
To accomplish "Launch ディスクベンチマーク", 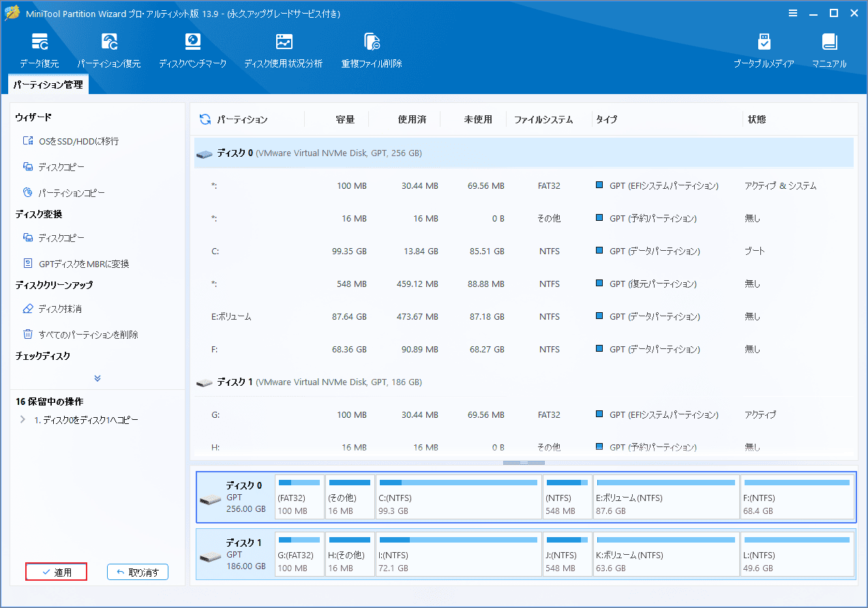I will 193,50.
